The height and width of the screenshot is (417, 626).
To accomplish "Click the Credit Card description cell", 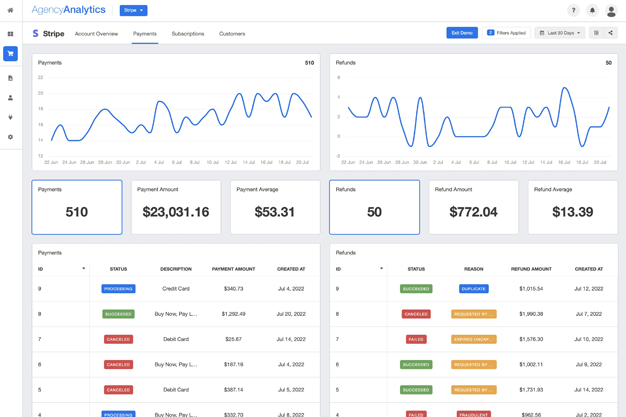I will point(176,289).
